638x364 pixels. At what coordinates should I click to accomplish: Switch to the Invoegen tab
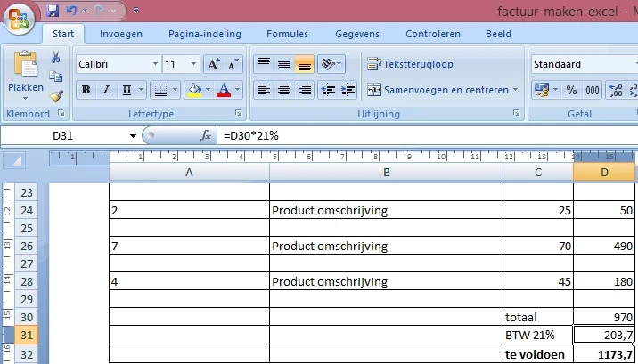click(121, 34)
